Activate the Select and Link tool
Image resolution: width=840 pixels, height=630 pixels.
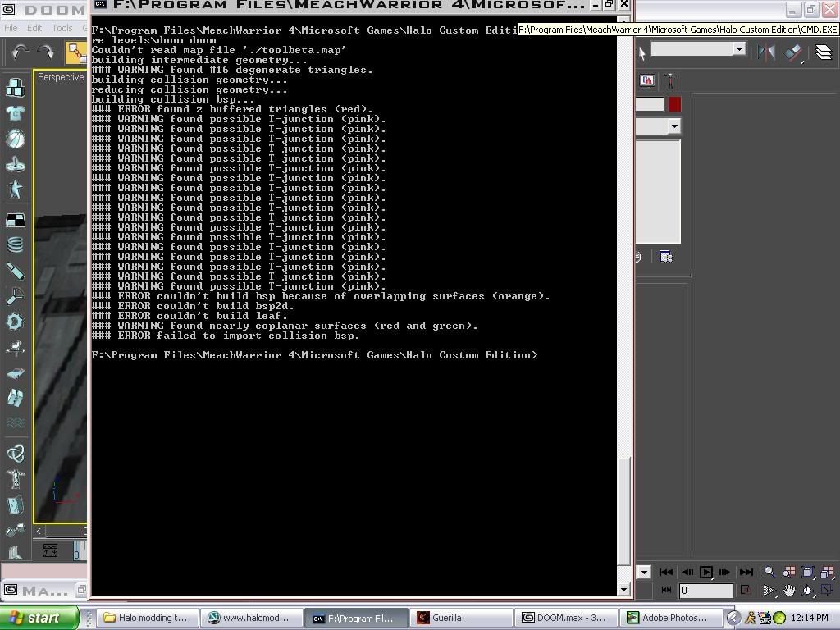tap(75, 52)
